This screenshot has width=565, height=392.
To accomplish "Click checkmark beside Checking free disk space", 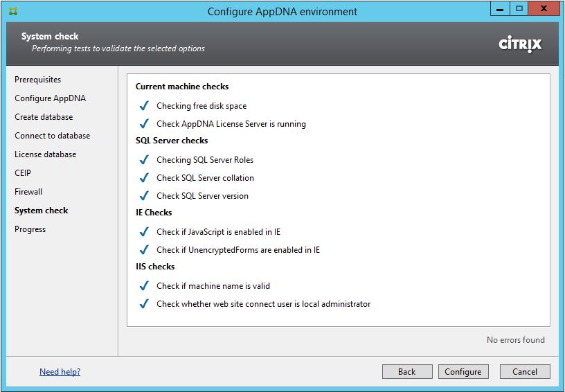I will click(144, 106).
